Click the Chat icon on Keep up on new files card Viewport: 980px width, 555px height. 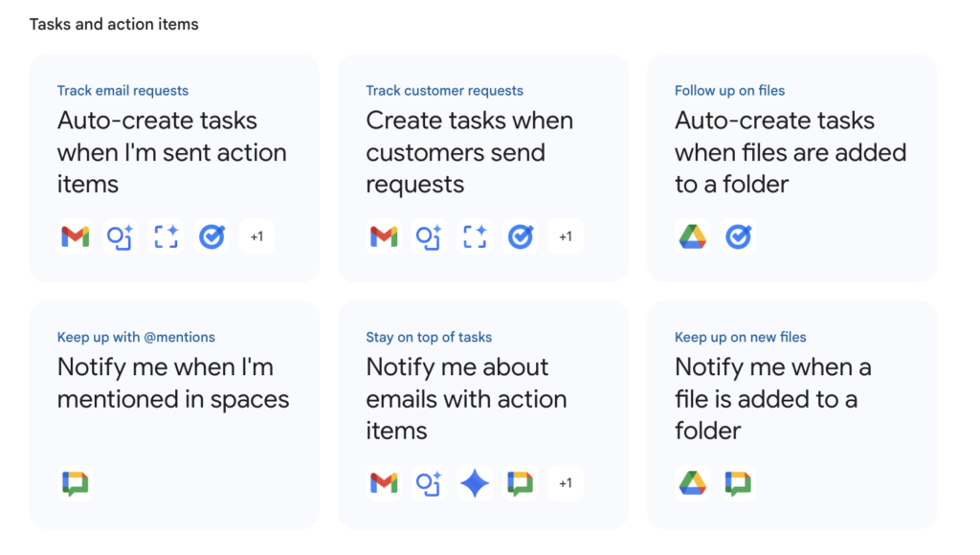coord(737,483)
